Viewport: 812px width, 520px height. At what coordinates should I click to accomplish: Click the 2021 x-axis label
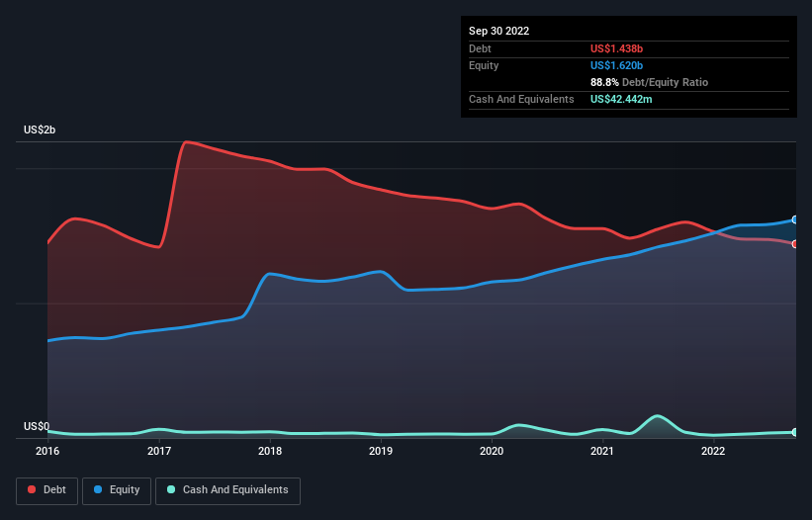(602, 451)
